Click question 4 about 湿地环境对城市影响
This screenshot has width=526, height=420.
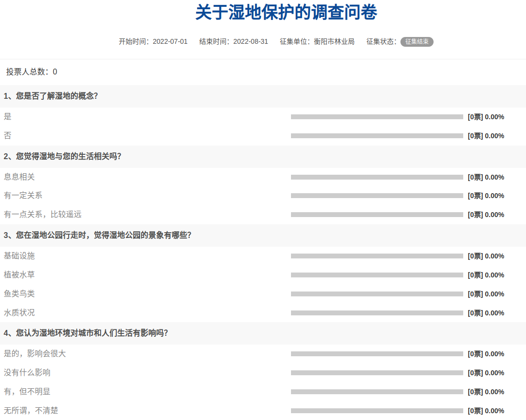pyautogui.click(x=86, y=333)
